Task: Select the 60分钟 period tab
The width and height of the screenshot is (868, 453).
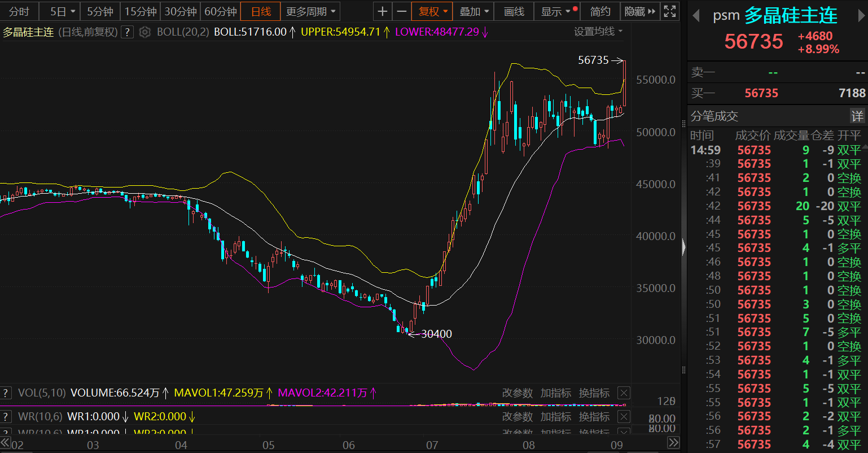Action: [x=220, y=11]
